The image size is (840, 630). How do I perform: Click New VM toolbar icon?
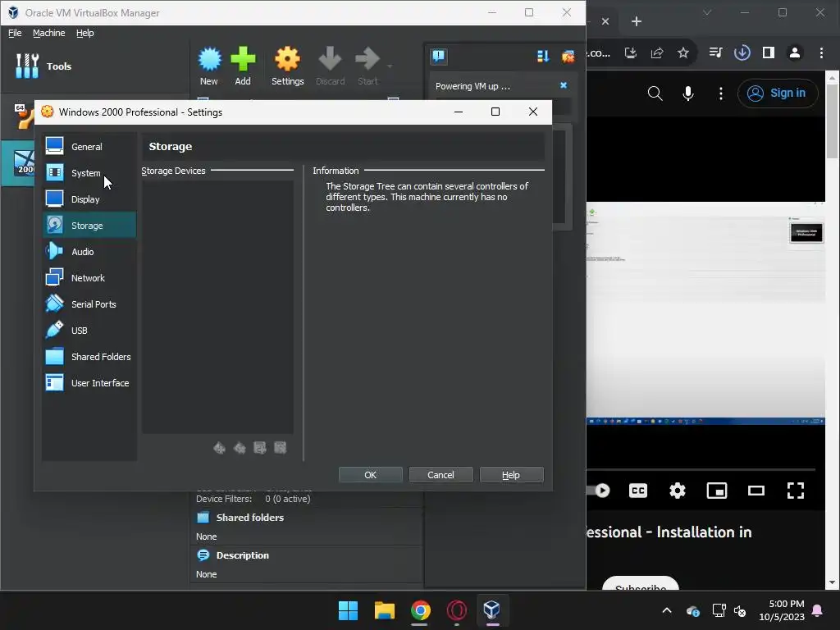coord(209,66)
